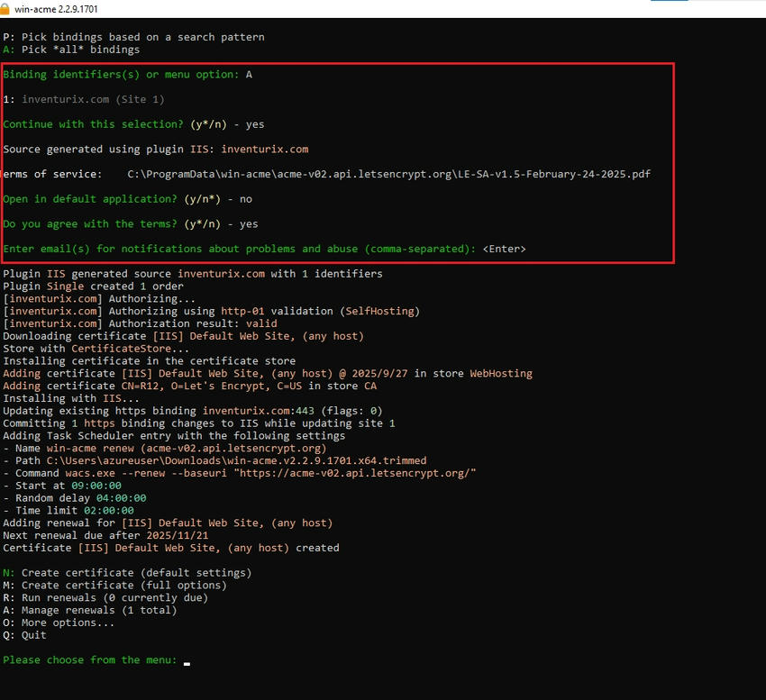
Task: Click 'Adding certificate CN=R12, O=Let's Encrypt' line
Action: [190, 386]
